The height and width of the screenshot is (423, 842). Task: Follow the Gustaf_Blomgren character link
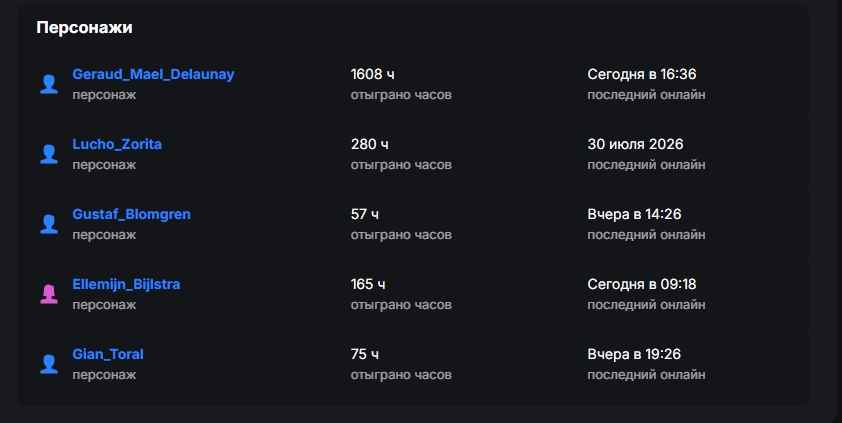pyautogui.click(x=132, y=214)
